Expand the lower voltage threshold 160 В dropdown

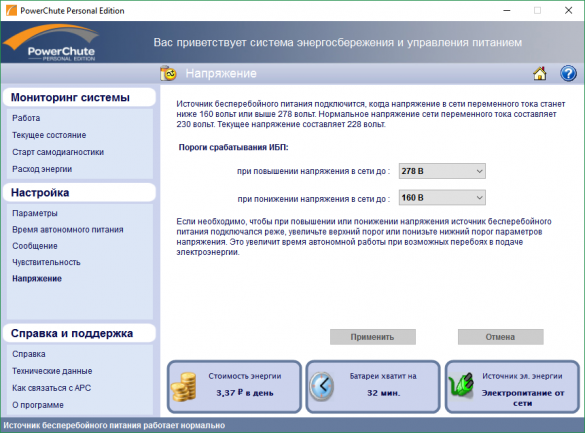[442, 198]
